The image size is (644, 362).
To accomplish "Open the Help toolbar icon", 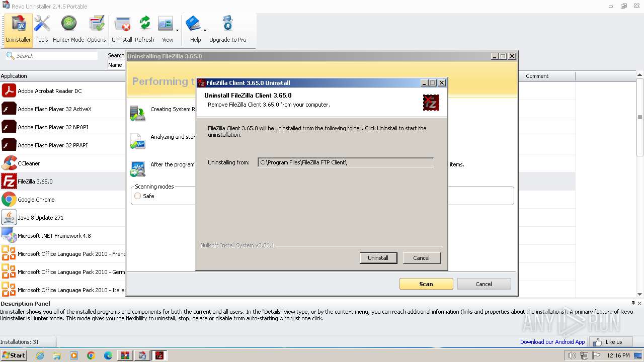I will click(194, 29).
